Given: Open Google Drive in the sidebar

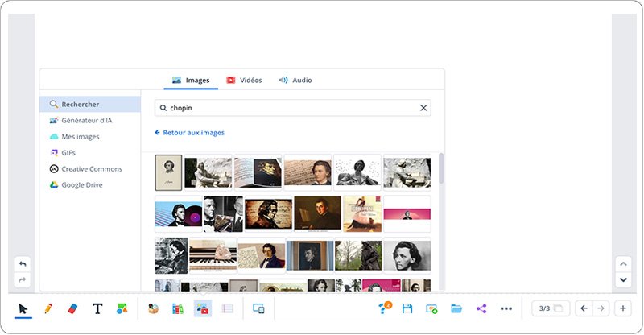Looking at the screenshot, I should click(90, 185).
